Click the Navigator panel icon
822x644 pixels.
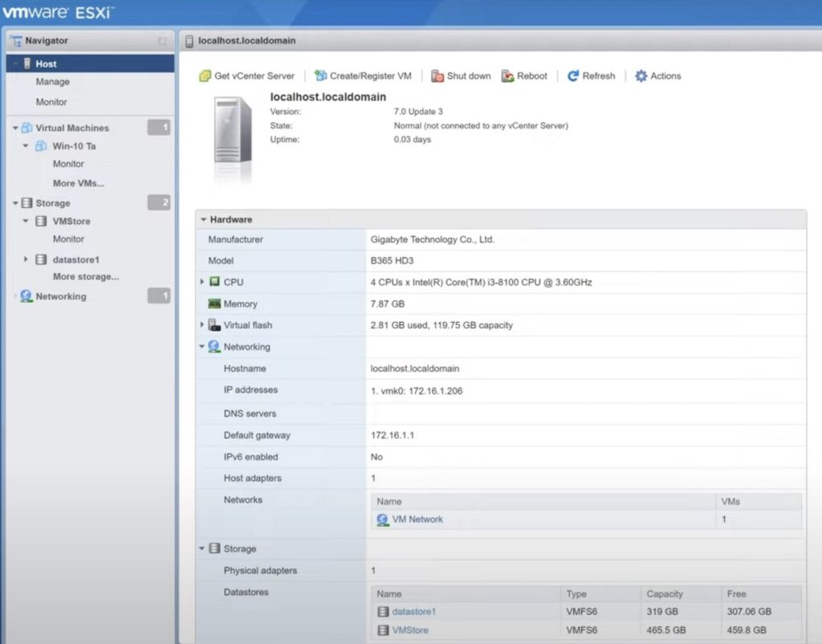(x=16, y=41)
